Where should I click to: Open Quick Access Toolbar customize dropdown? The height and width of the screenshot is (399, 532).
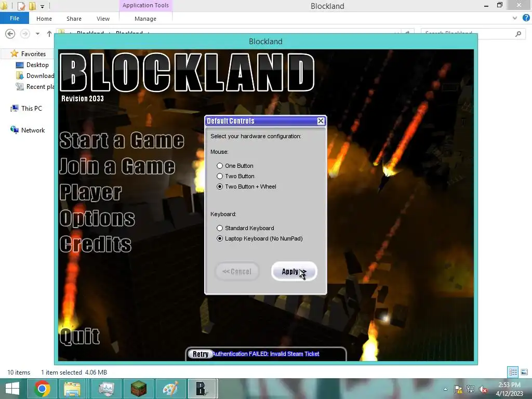point(42,6)
